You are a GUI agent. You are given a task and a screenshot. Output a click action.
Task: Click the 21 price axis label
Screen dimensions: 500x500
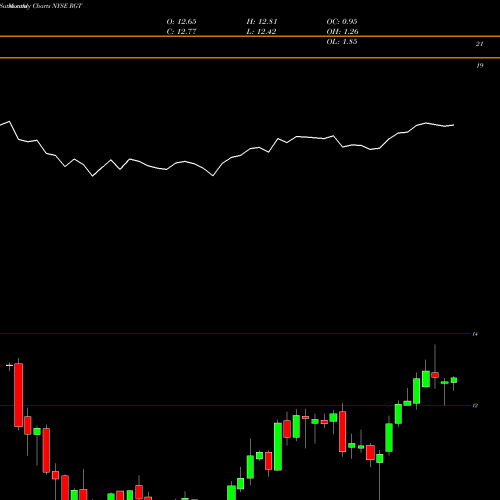click(x=479, y=44)
